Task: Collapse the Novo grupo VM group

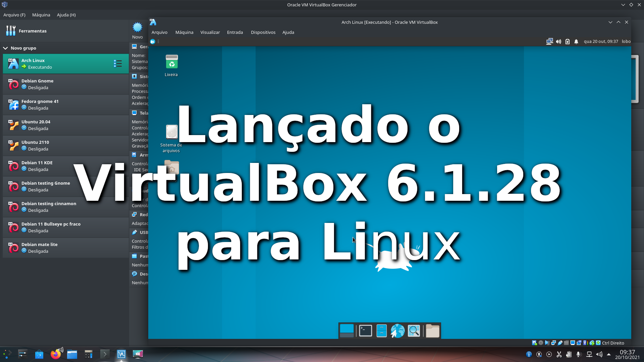Action: pos(5,48)
